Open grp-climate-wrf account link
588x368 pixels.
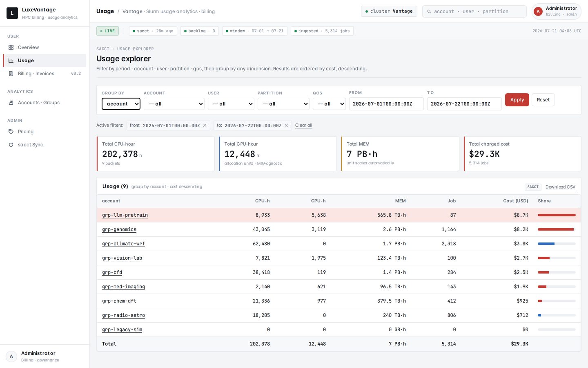click(x=123, y=244)
